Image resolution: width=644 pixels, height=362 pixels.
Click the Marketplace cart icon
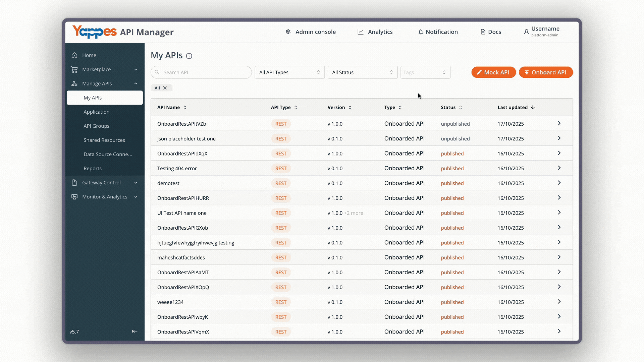(x=74, y=69)
